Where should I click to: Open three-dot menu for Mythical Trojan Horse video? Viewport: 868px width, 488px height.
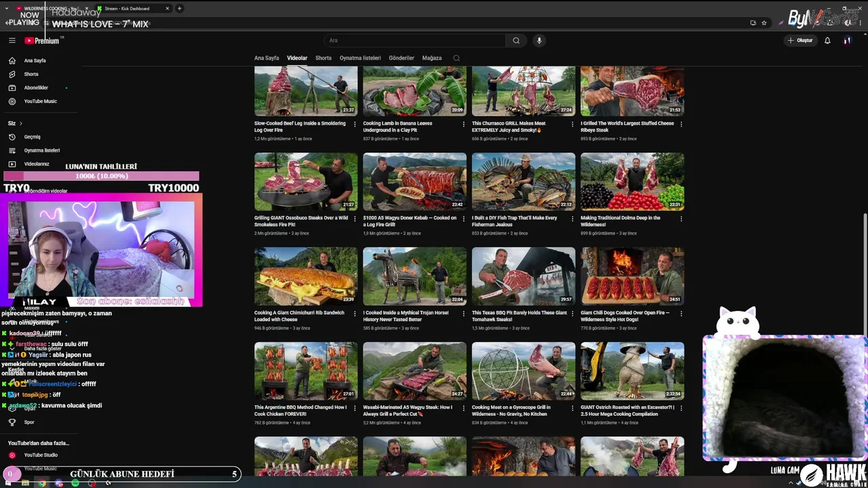[x=464, y=313]
